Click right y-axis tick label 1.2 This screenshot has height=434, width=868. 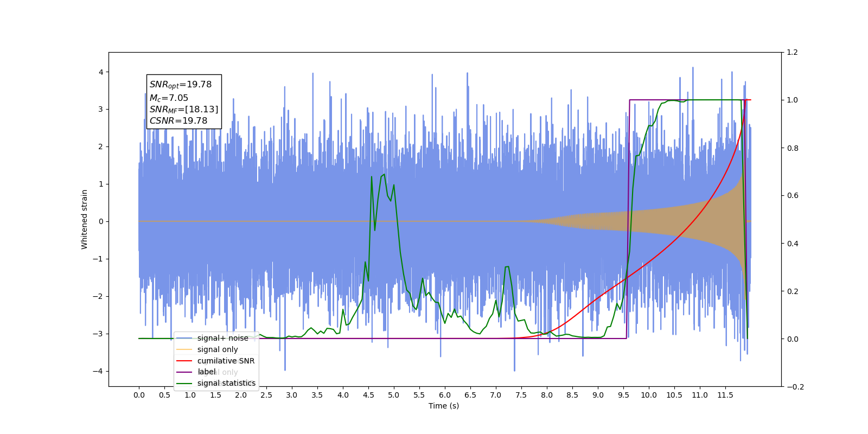tap(793, 53)
